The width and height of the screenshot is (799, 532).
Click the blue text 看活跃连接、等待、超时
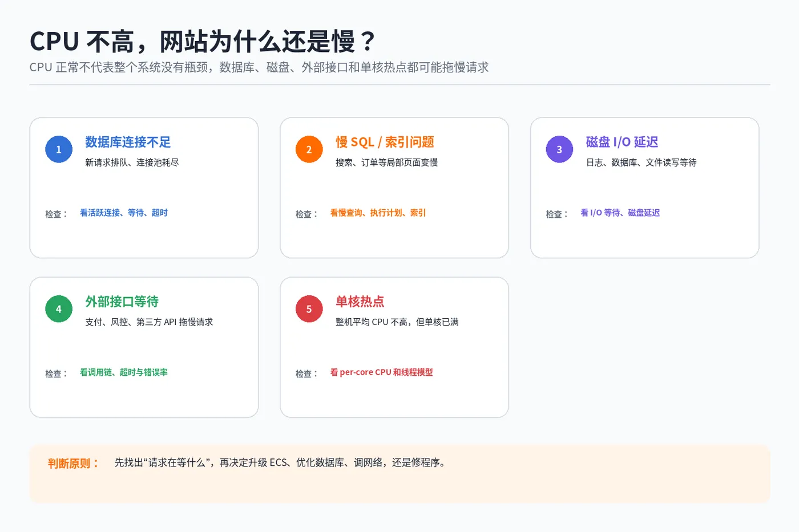(x=123, y=213)
